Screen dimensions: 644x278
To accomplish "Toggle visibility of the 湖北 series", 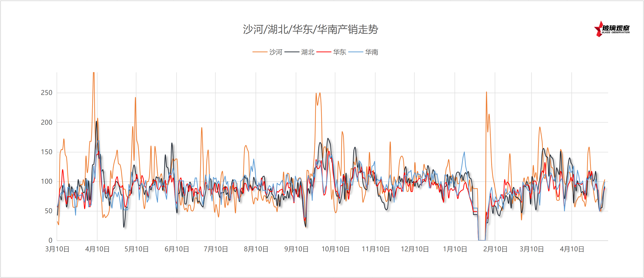I will pyautogui.click(x=307, y=52).
